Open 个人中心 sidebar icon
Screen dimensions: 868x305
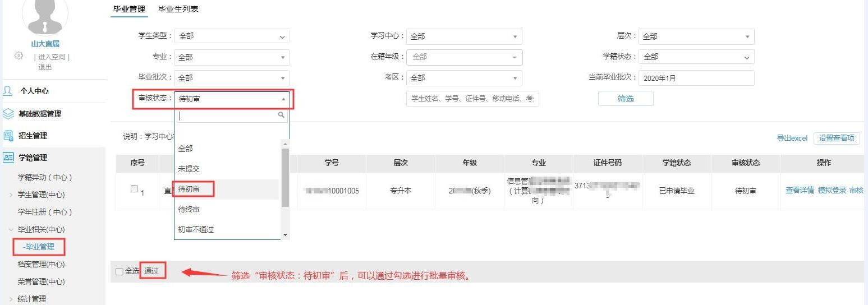[x=8, y=91]
